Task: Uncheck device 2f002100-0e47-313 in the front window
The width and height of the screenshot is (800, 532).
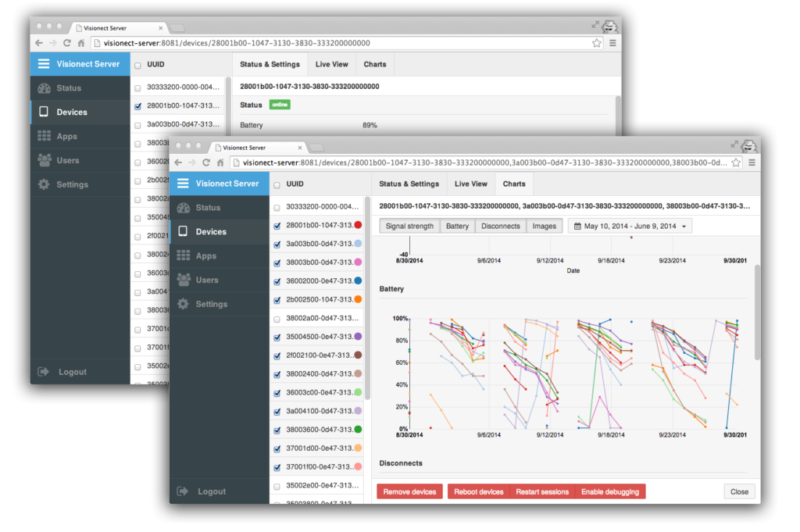Action: [x=277, y=356]
